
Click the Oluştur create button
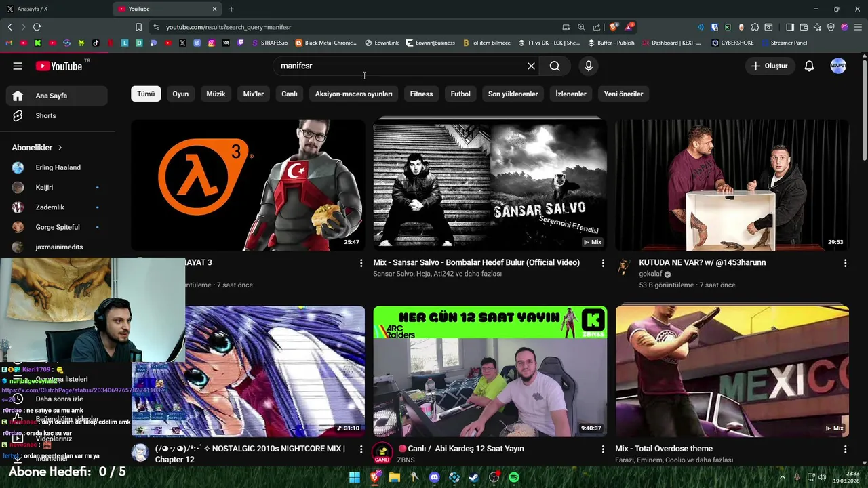pyautogui.click(x=770, y=66)
